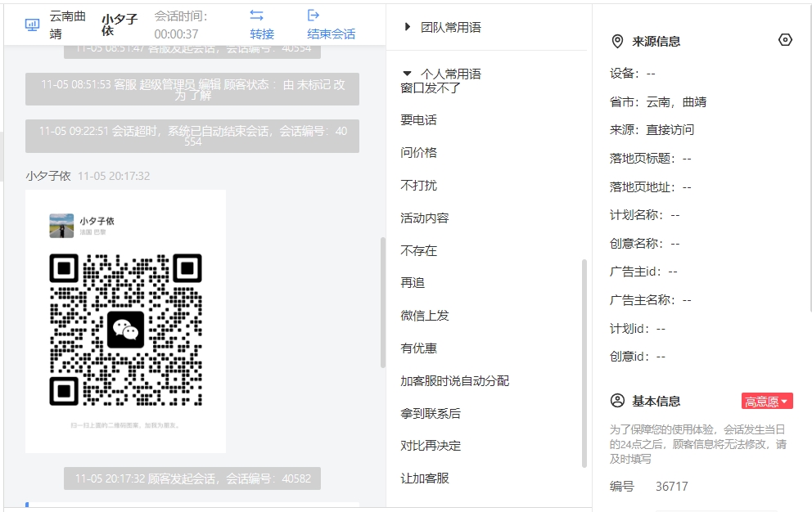
Task: Click the location pin icon beside 来源信息
Action: click(x=617, y=42)
